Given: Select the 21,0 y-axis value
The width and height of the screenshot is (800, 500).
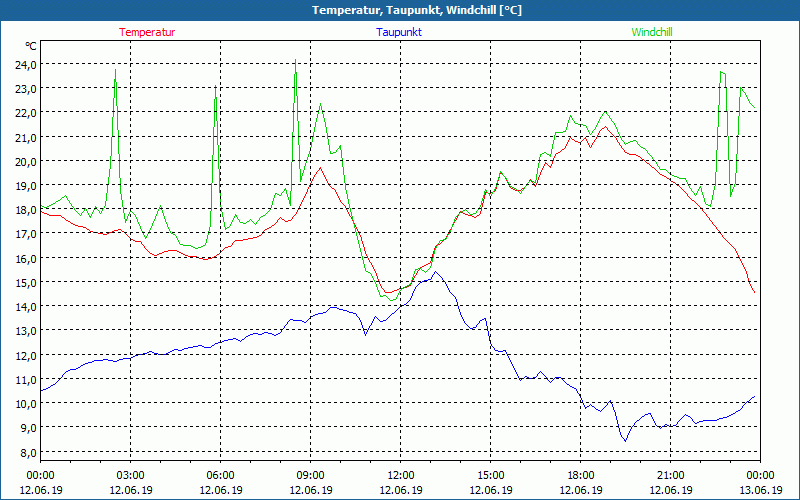Looking at the screenshot, I should pos(26,137).
